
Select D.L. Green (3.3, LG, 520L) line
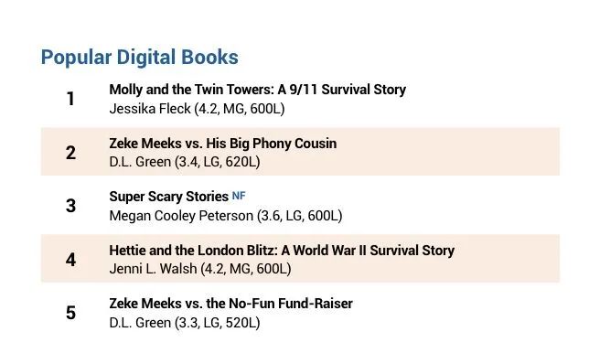tap(185, 323)
